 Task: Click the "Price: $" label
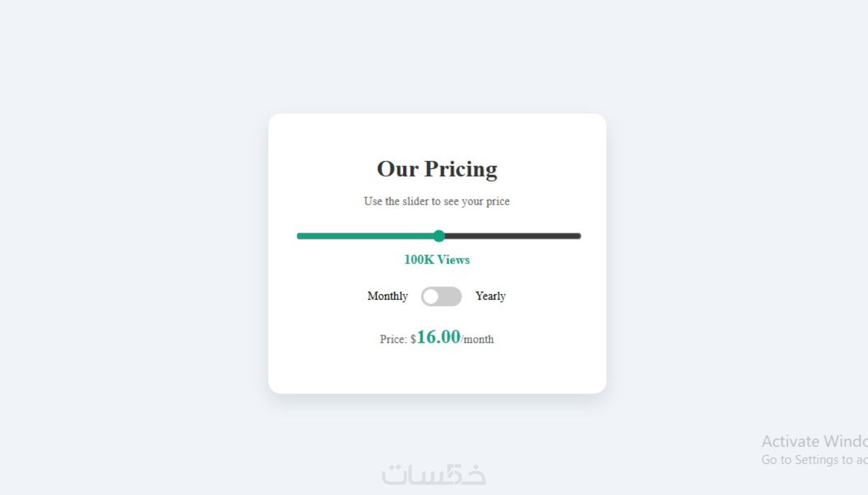point(398,339)
